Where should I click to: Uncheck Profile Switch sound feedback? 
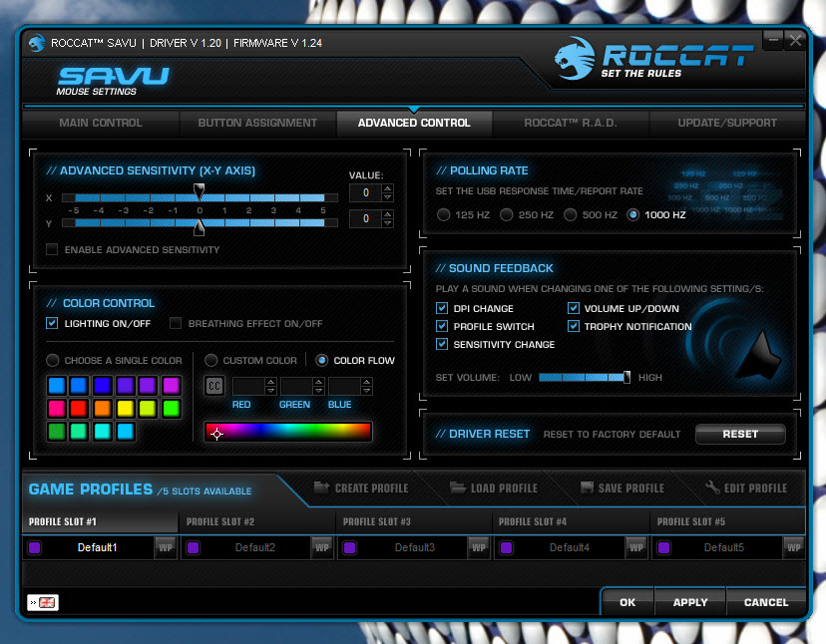click(x=442, y=326)
